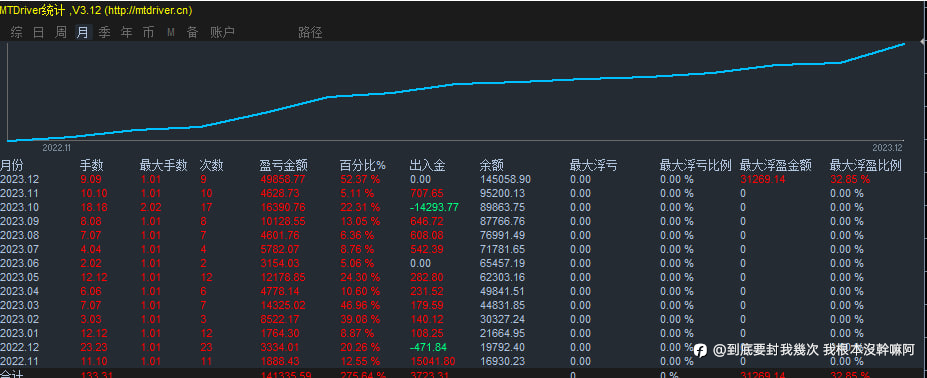Click the 最大浮亏 column header

click(594, 166)
